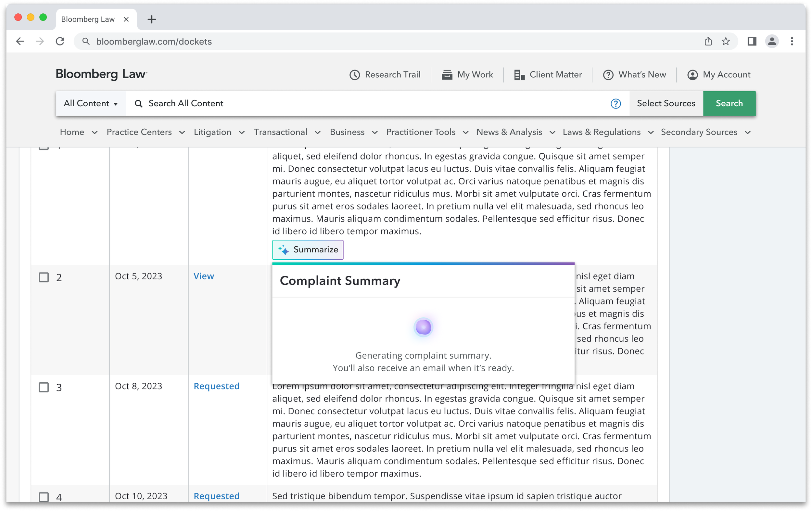The image size is (812, 511).
Task: Click the What's New question mark icon
Action: tap(608, 74)
